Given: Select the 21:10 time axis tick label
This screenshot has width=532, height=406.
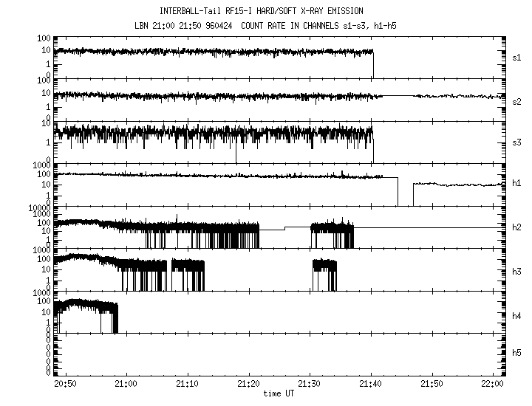Looking at the screenshot, I should [x=187, y=385].
